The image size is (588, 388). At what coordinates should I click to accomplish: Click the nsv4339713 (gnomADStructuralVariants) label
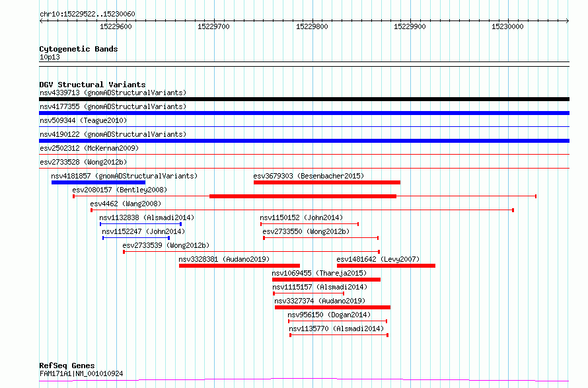[113, 93]
